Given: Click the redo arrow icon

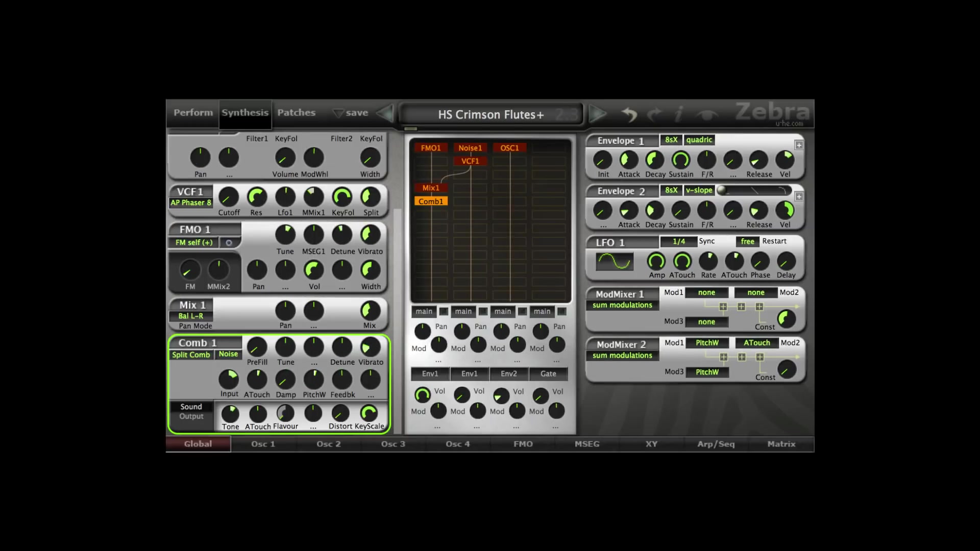Looking at the screenshot, I should (654, 114).
